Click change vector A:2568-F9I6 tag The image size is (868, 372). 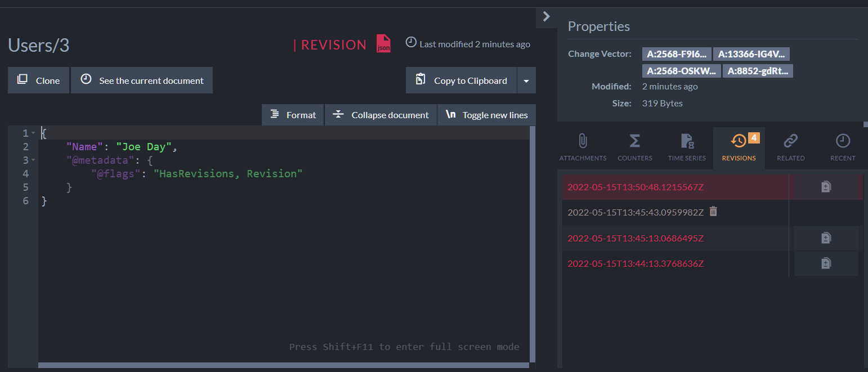tap(677, 54)
